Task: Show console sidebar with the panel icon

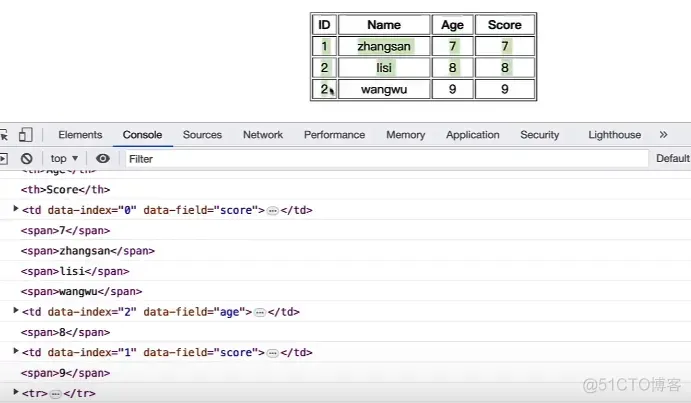Action: [x=4, y=159]
